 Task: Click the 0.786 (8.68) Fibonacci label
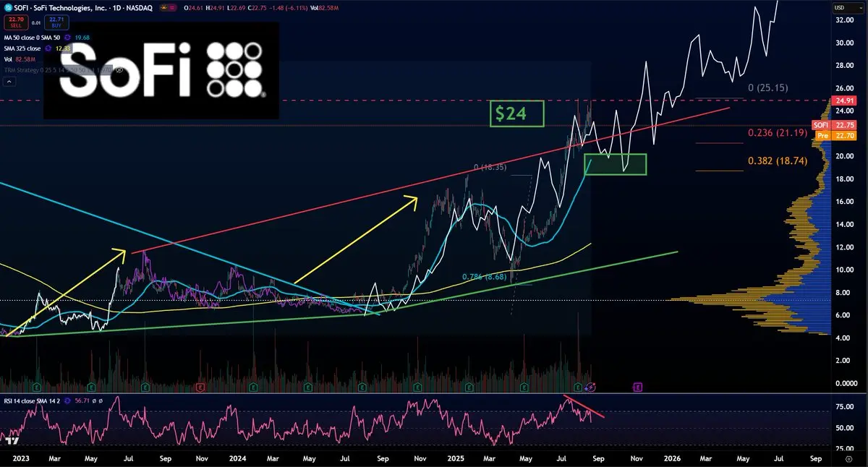click(x=484, y=276)
